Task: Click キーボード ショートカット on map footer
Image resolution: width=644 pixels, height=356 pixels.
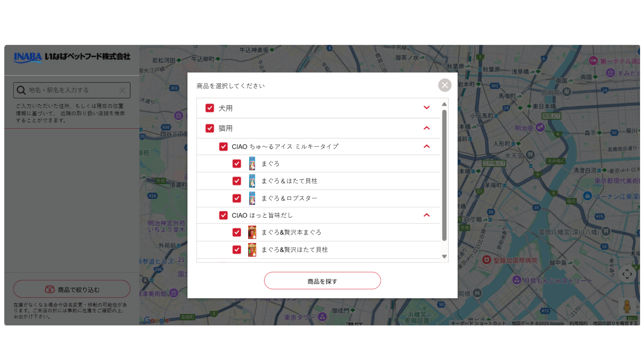Action: pyautogui.click(x=478, y=323)
